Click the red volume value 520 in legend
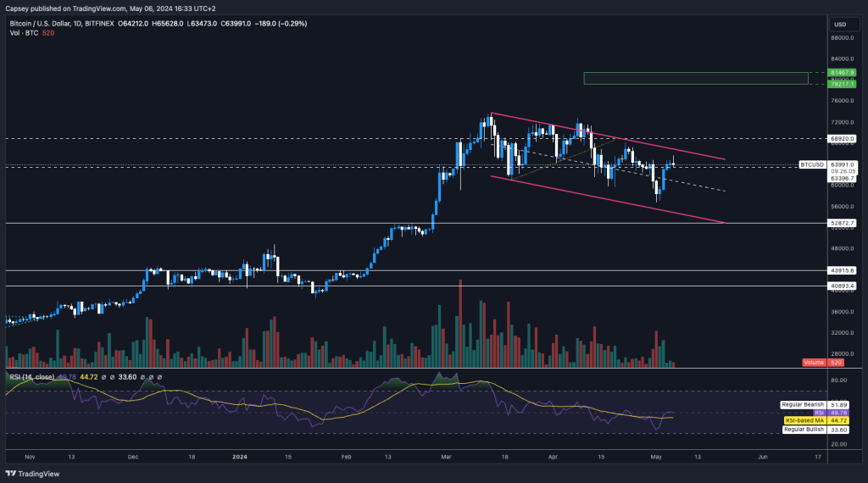868x483 pixels. coord(48,33)
